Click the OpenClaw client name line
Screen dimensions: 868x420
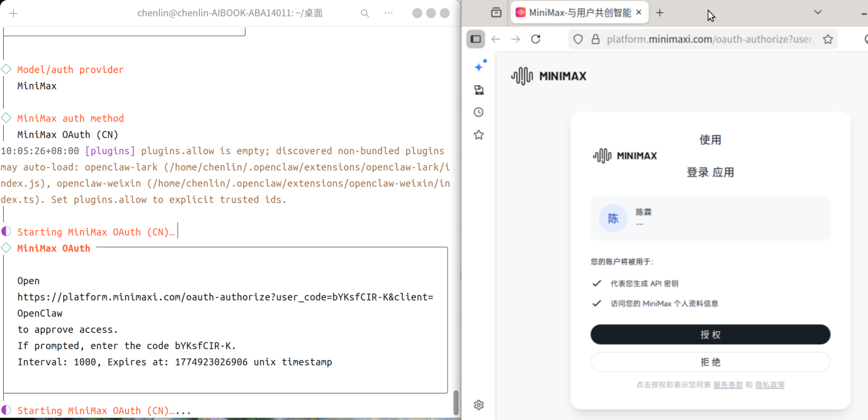point(40,314)
